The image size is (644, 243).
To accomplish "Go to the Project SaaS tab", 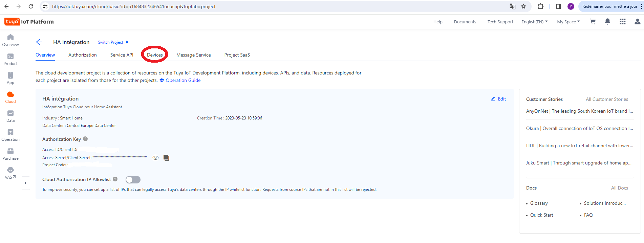I will [x=237, y=55].
